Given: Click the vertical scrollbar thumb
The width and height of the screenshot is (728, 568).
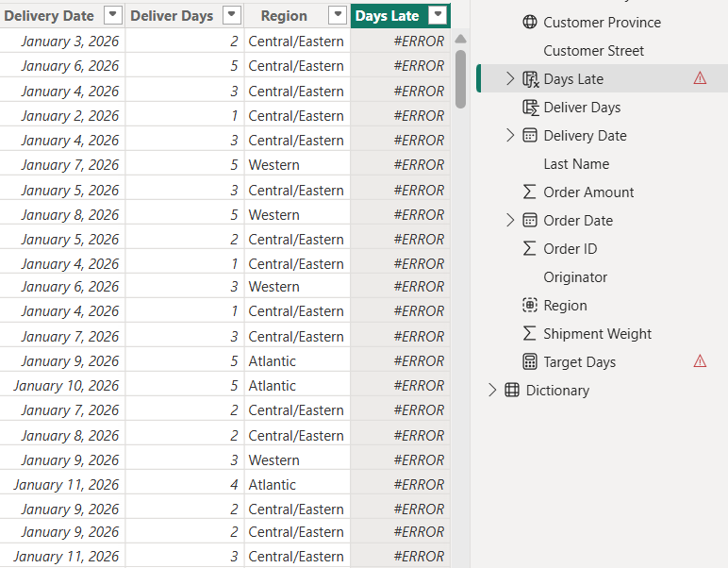Looking at the screenshot, I should pyautogui.click(x=460, y=79).
